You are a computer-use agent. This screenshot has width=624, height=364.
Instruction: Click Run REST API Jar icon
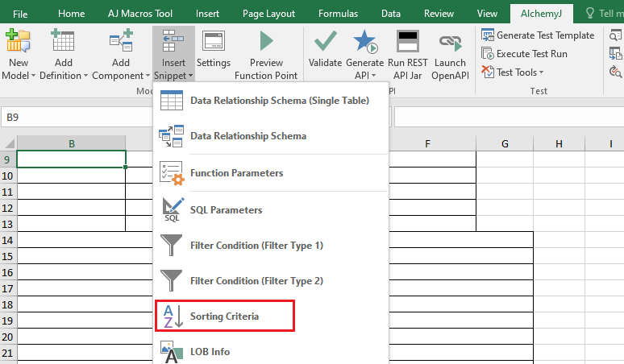coord(408,41)
